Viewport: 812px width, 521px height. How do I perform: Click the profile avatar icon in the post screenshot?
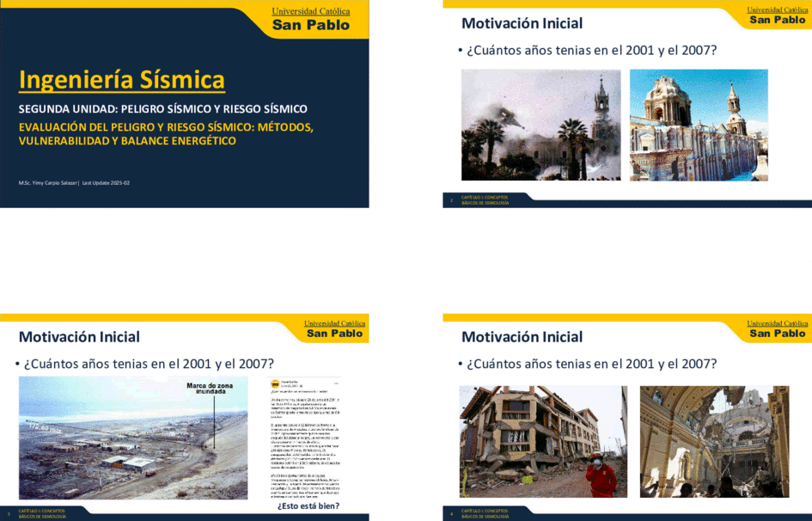pyautogui.click(x=275, y=383)
